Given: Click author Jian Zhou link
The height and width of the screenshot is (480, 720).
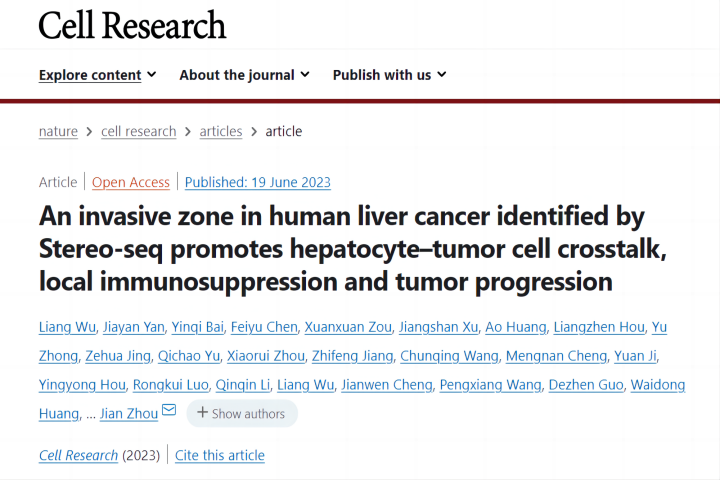Looking at the screenshot, I should pos(129,413).
